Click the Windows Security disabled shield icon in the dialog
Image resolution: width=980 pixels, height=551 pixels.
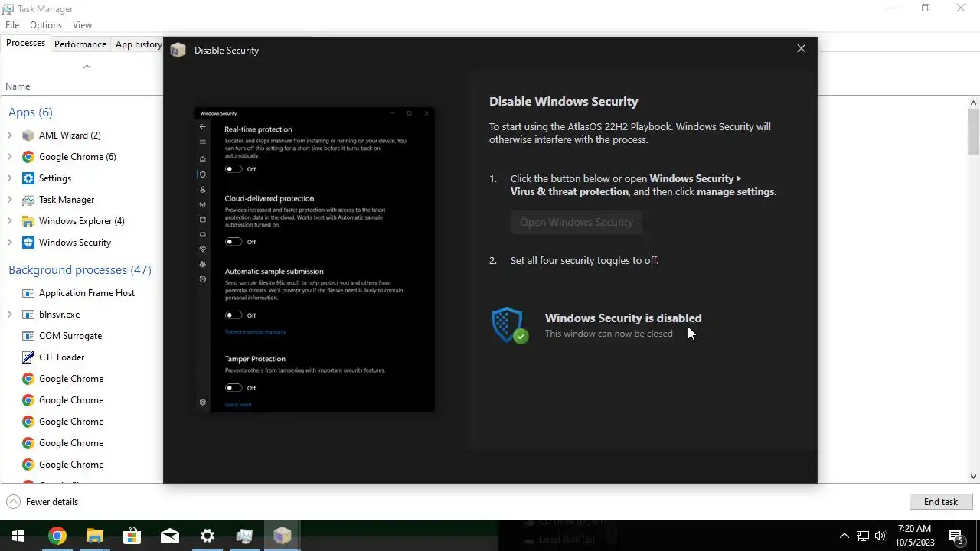pyautogui.click(x=509, y=325)
